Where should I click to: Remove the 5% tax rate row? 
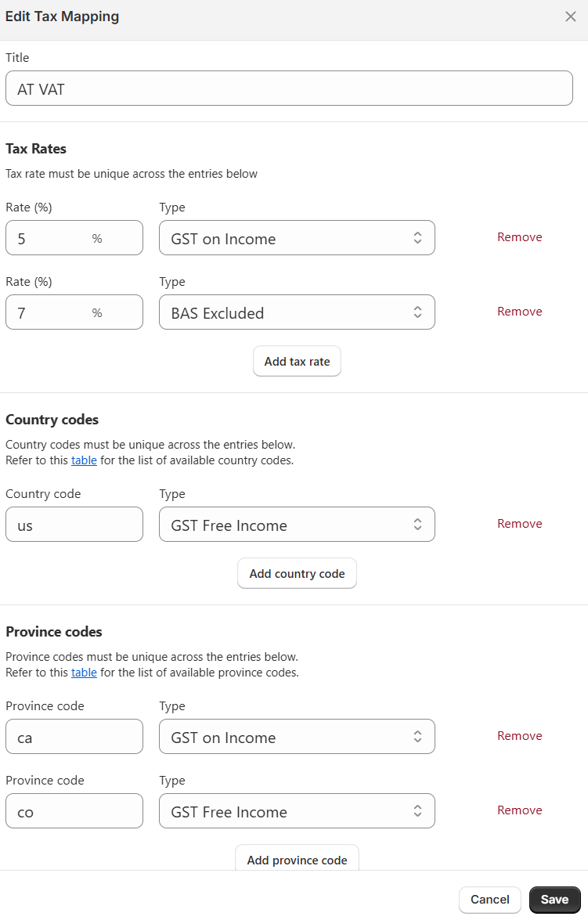tap(519, 237)
